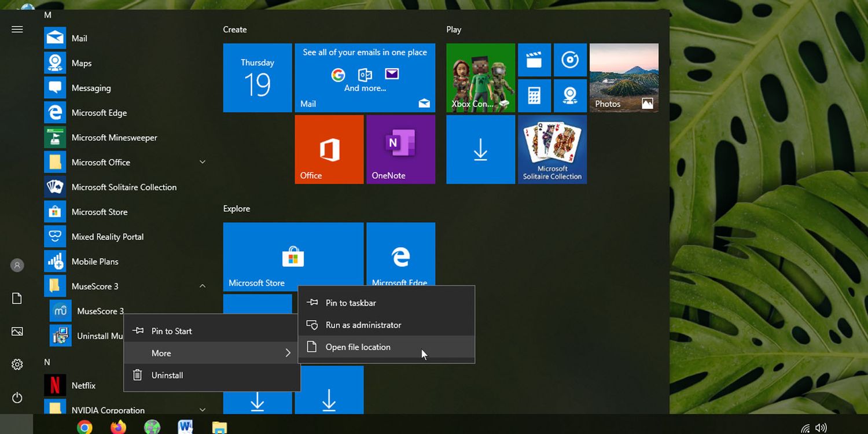Open Documents from the left rail icon
Screen dimensions: 868x434
click(17, 299)
